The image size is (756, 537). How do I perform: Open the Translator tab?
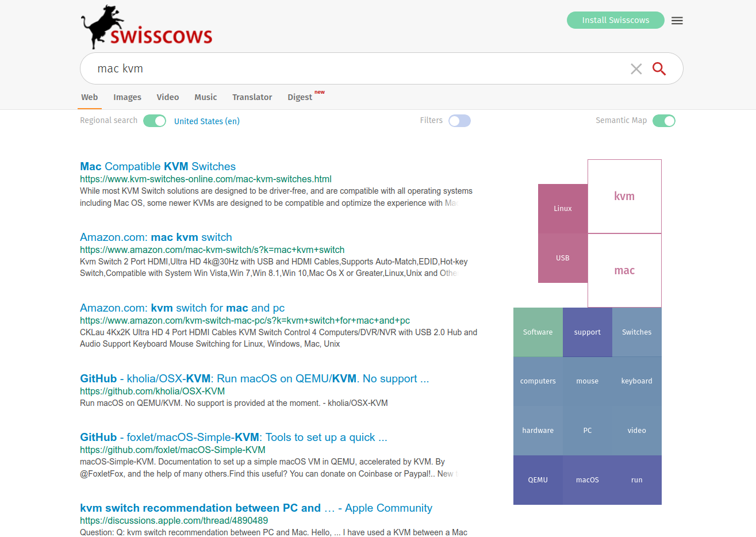pyautogui.click(x=252, y=97)
